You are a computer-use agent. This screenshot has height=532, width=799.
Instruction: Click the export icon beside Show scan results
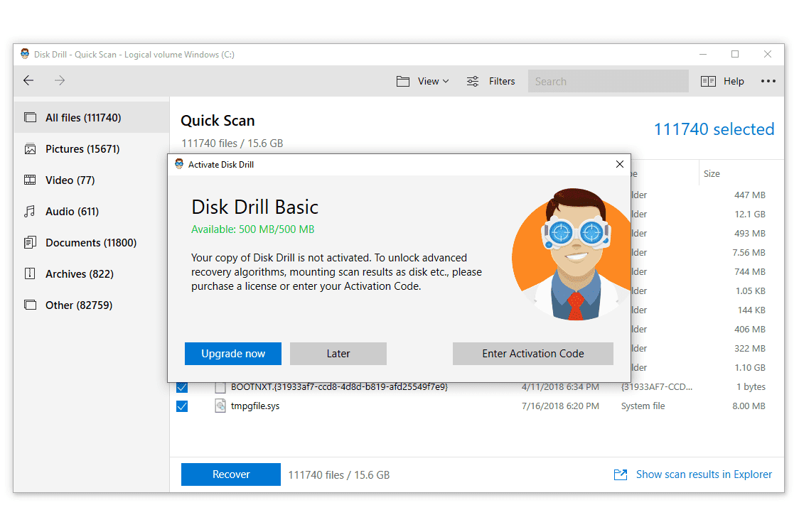pos(621,474)
